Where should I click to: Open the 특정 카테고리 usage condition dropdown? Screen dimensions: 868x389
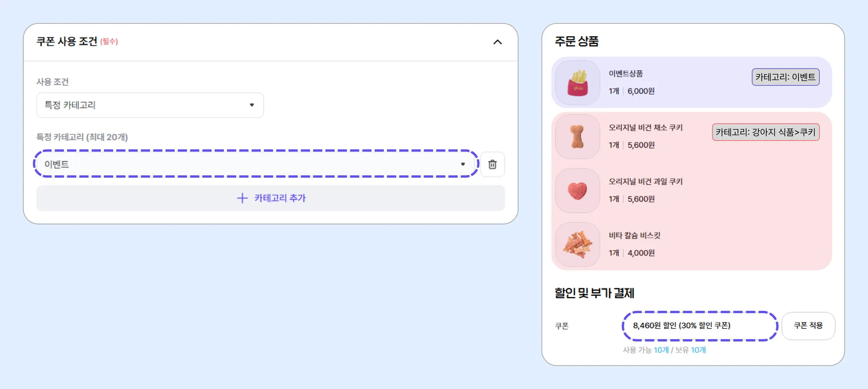[x=150, y=105]
